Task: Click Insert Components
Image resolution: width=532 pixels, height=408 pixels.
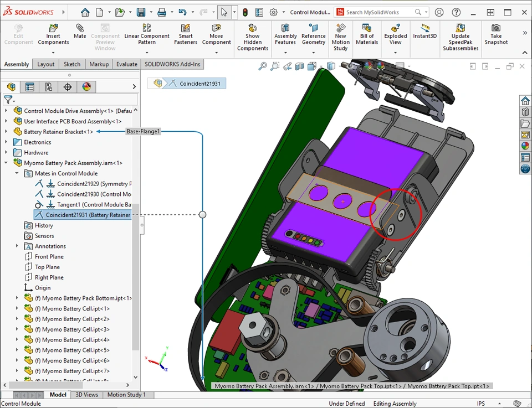Action: pos(53,34)
